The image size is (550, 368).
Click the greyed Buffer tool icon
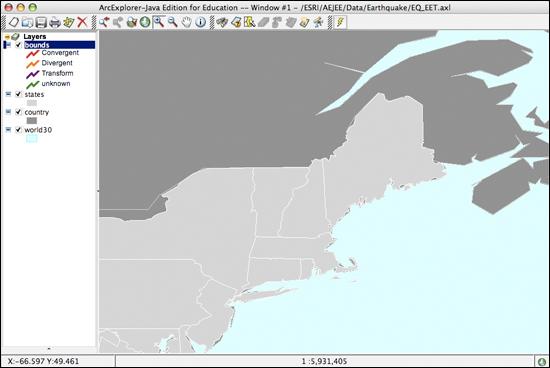click(263, 22)
